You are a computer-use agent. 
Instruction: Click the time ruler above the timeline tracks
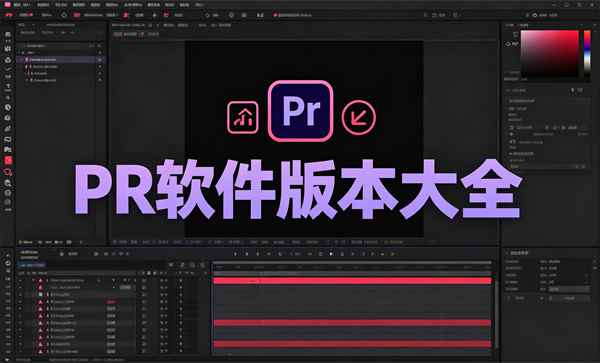click(x=352, y=267)
